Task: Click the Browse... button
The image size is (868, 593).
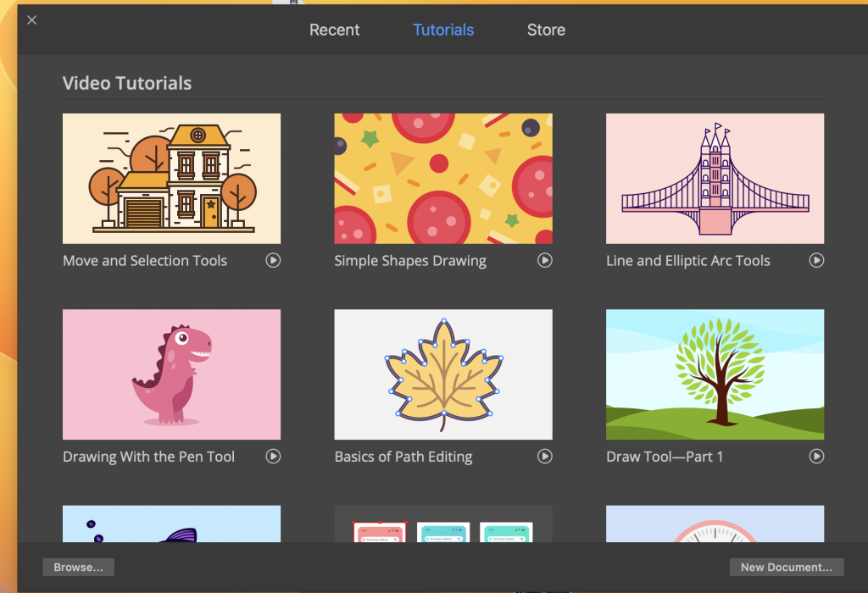Action: point(79,567)
